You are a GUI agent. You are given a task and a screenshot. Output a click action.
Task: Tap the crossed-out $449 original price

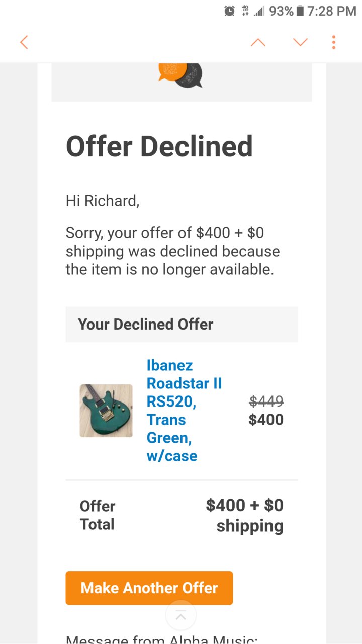[266, 401]
